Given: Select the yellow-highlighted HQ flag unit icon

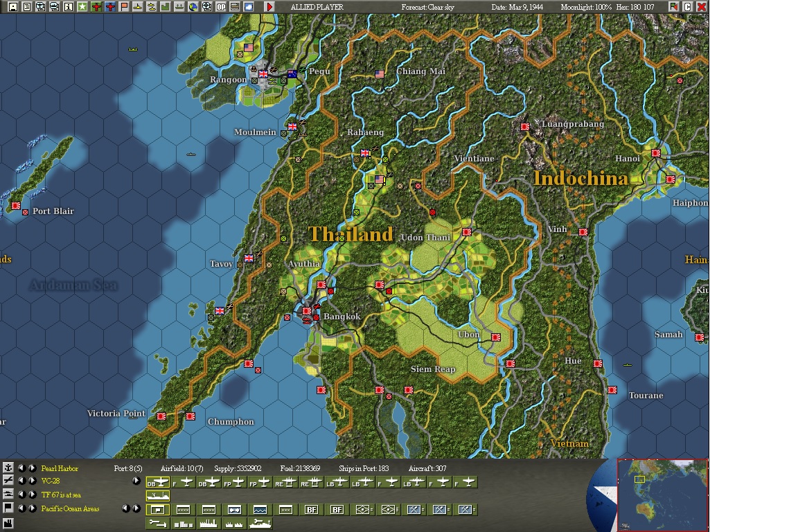Looking at the screenshot, I should pyautogui.click(x=158, y=510).
